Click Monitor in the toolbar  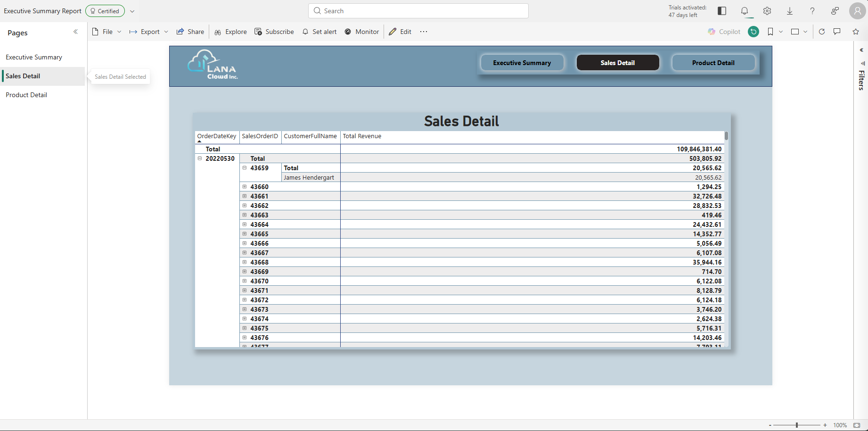(x=362, y=32)
